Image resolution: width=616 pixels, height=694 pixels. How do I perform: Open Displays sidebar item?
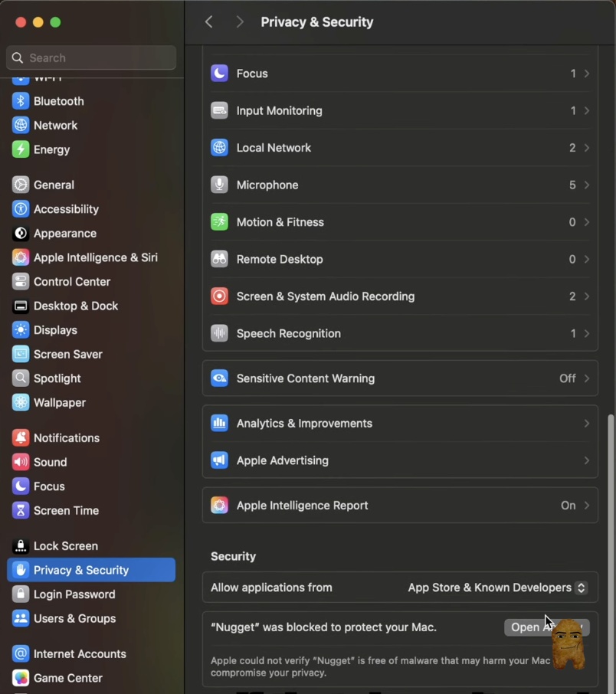(91, 330)
